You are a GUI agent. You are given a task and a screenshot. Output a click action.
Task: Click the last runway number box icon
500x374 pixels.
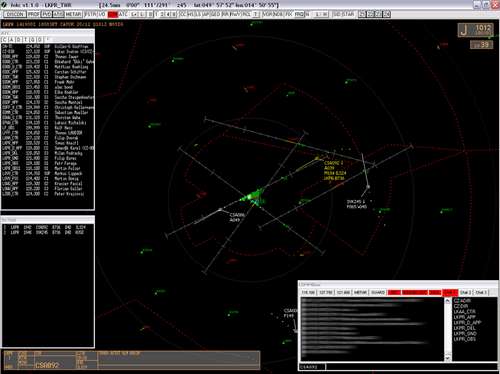coord(386,14)
